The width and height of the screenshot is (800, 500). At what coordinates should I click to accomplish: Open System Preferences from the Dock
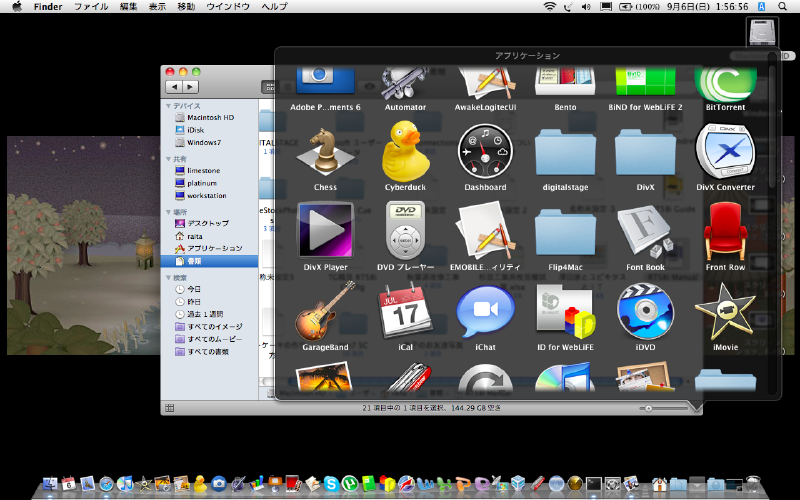(x=612, y=483)
